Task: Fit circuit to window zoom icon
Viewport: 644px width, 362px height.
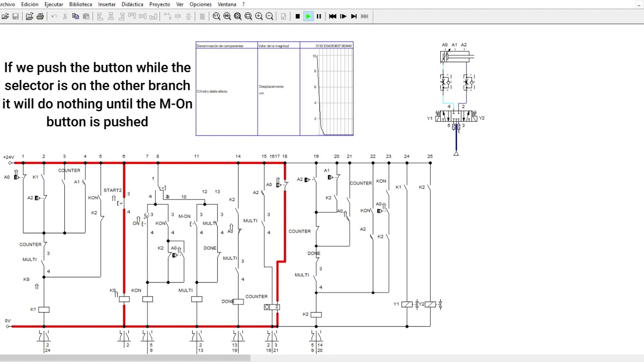Action: 237,17
